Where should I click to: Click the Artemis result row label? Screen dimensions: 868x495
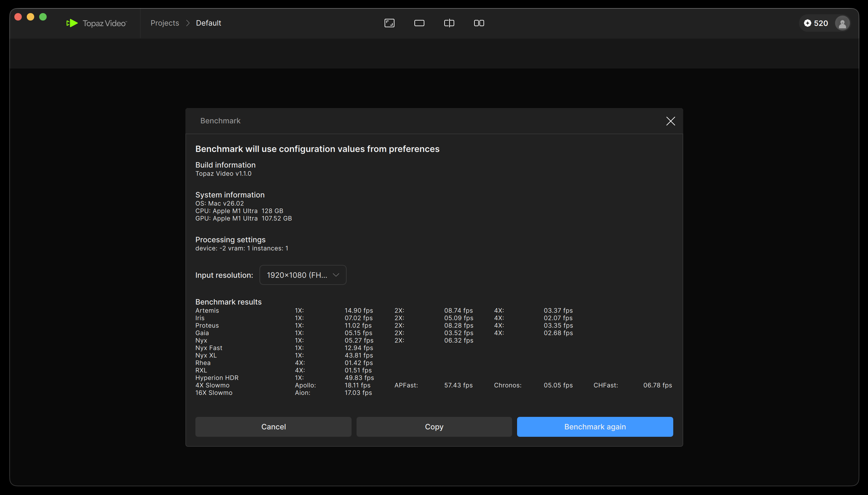pos(207,310)
